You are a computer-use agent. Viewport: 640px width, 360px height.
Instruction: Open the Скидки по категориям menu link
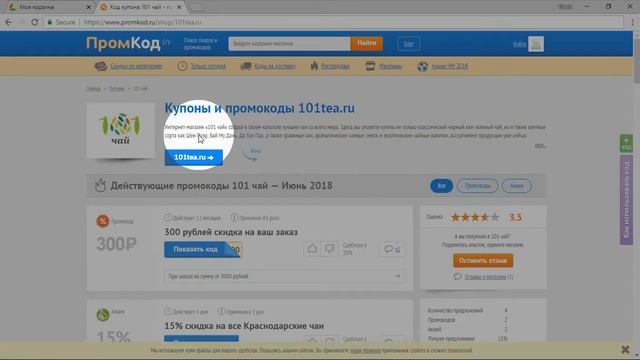[136, 66]
